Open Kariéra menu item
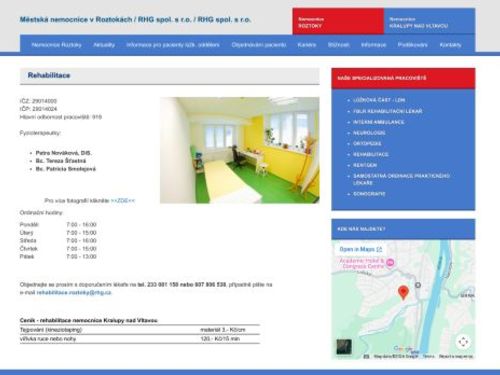Image resolution: width=500 pixels, height=375 pixels. (x=307, y=45)
